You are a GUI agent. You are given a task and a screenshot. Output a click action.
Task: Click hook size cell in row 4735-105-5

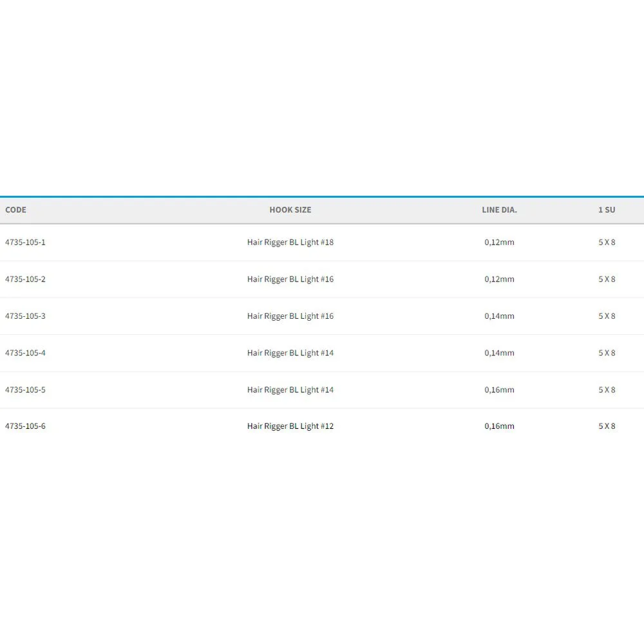point(290,390)
